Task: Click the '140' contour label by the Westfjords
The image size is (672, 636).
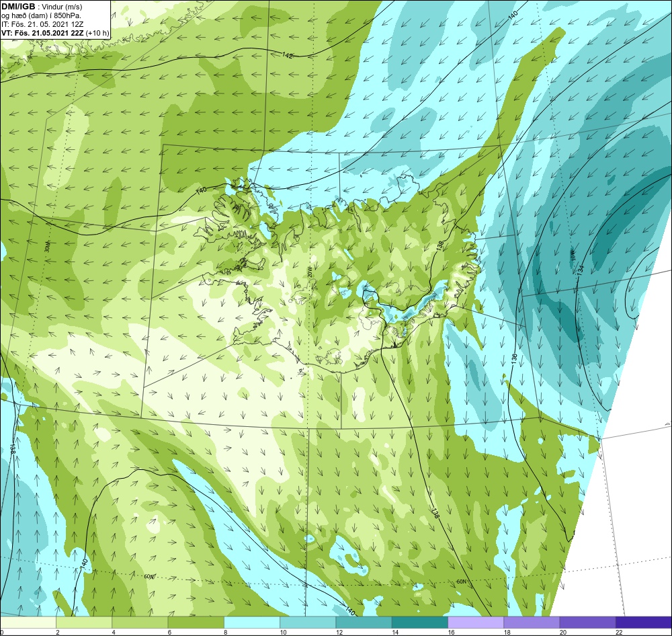Action: (202, 192)
